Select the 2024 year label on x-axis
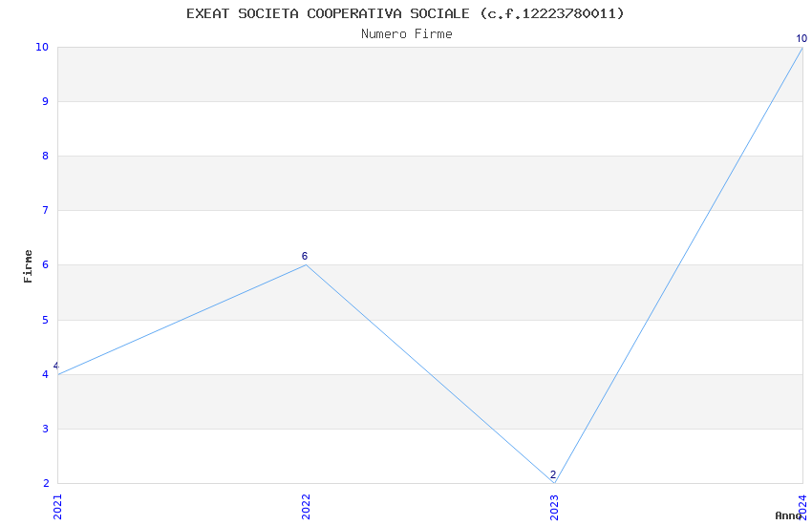The image size is (812, 525). click(x=802, y=505)
